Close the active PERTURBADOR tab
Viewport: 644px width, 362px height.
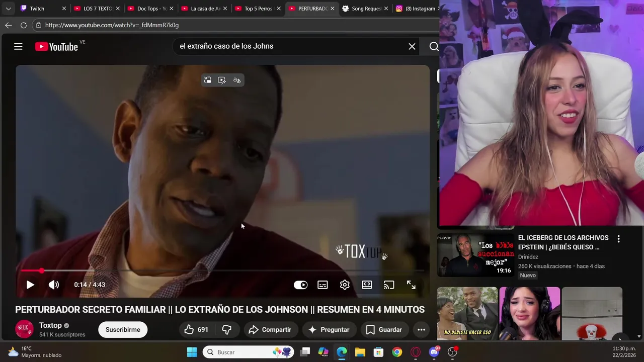(x=332, y=9)
